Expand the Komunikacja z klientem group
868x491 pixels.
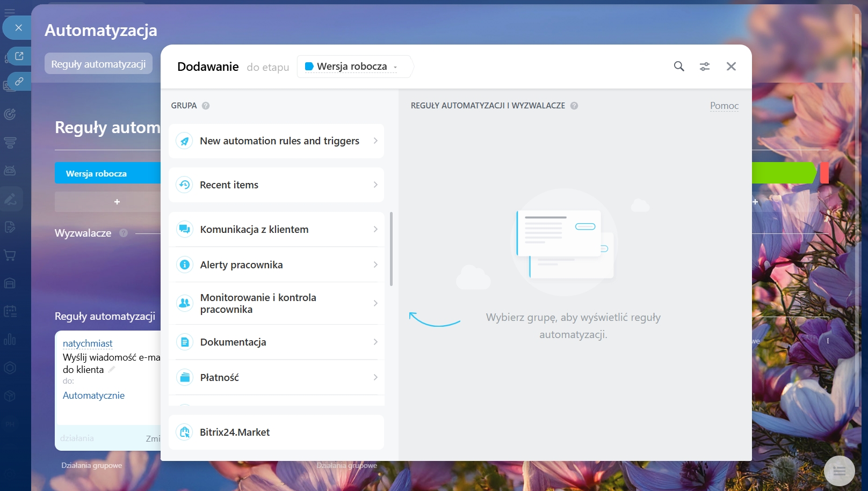pos(276,229)
